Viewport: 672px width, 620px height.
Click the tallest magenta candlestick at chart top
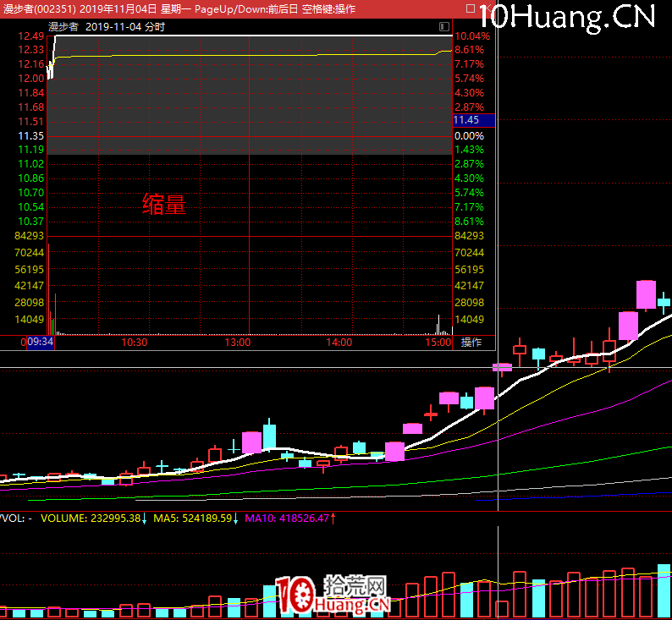click(646, 294)
